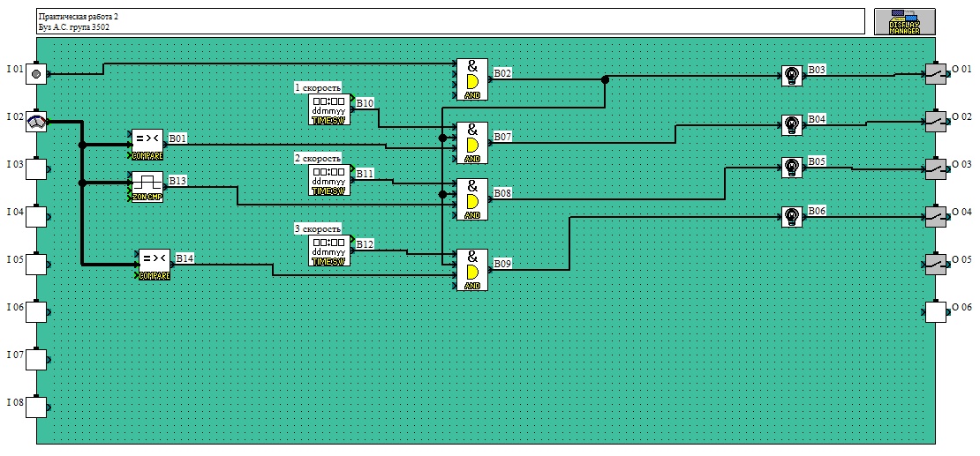
Task: Select the B11 TIME SW block
Action: pos(329,180)
